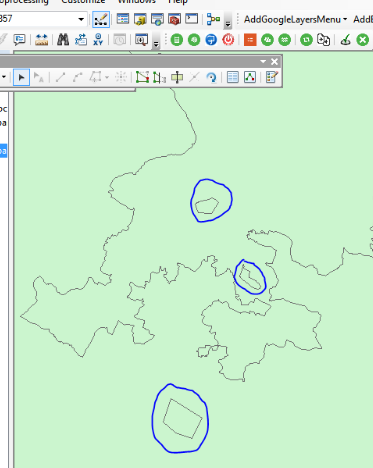Open the Editor menu dropdown arrow

point(4,77)
